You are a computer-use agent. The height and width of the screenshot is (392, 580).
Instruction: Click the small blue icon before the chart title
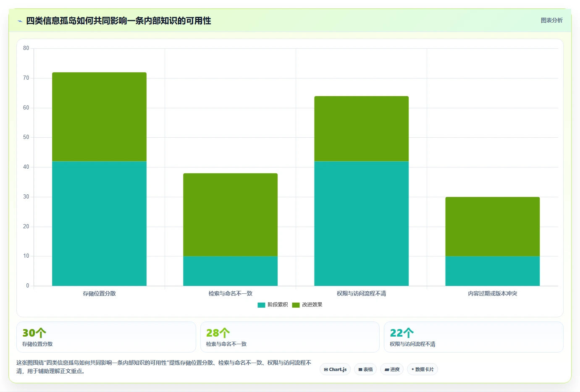pyautogui.click(x=20, y=21)
